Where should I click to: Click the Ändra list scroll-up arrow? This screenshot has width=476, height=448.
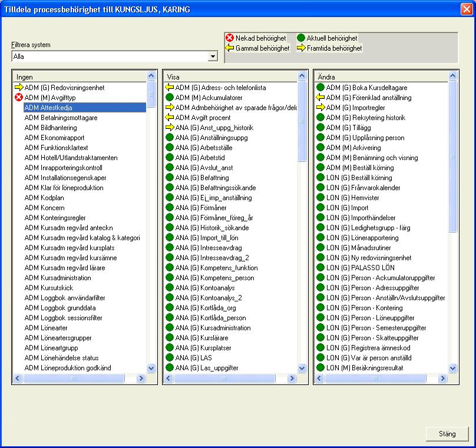[x=452, y=75]
